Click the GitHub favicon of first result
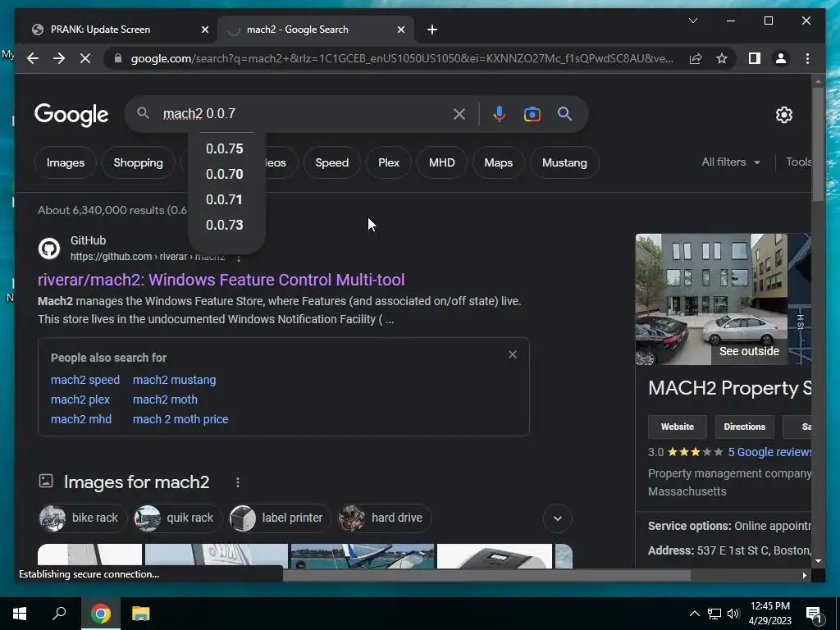The width and height of the screenshot is (840, 630). coord(48,249)
